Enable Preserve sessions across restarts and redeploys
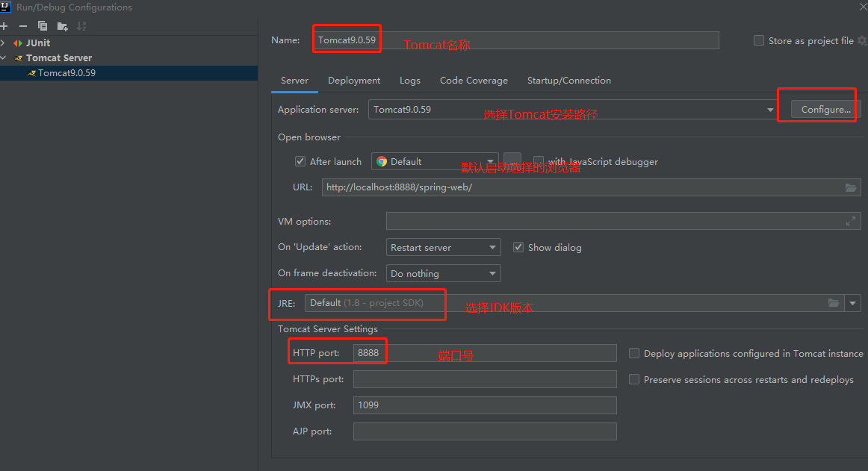Image resolution: width=868 pixels, height=471 pixels. pyautogui.click(x=634, y=379)
